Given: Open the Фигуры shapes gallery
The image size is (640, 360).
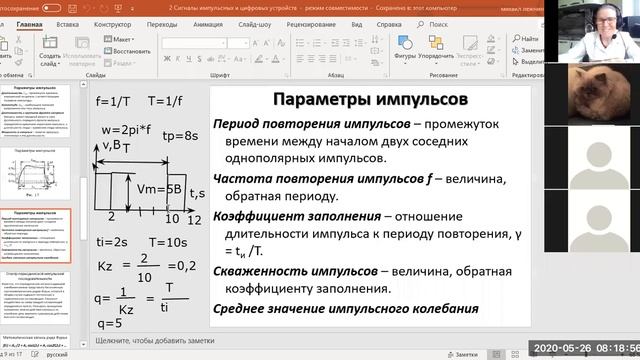Looking at the screenshot, I should click(405, 49).
